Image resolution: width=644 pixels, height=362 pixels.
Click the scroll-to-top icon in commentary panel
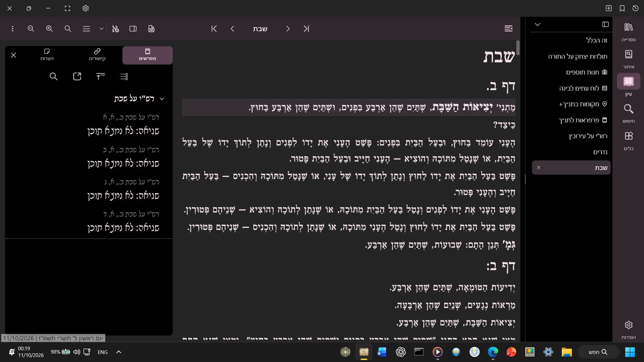tap(101, 76)
